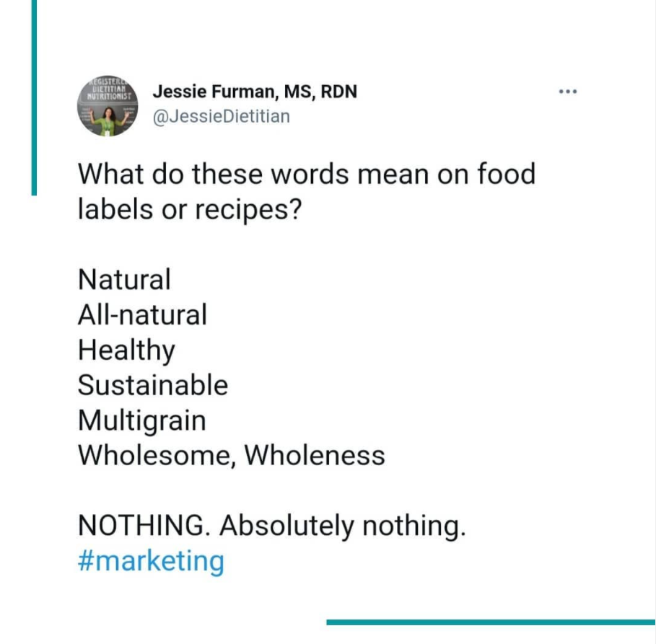Image resolution: width=656 pixels, height=644 pixels.
Task: Select the 'MS, RDN' credentials after the name
Action: pyautogui.click(x=320, y=91)
